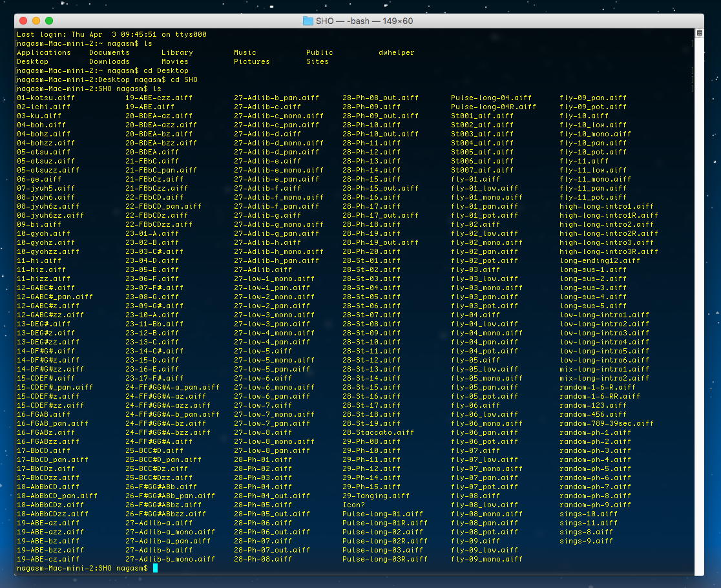Minimize the terminal with yellow button

coord(36,21)
